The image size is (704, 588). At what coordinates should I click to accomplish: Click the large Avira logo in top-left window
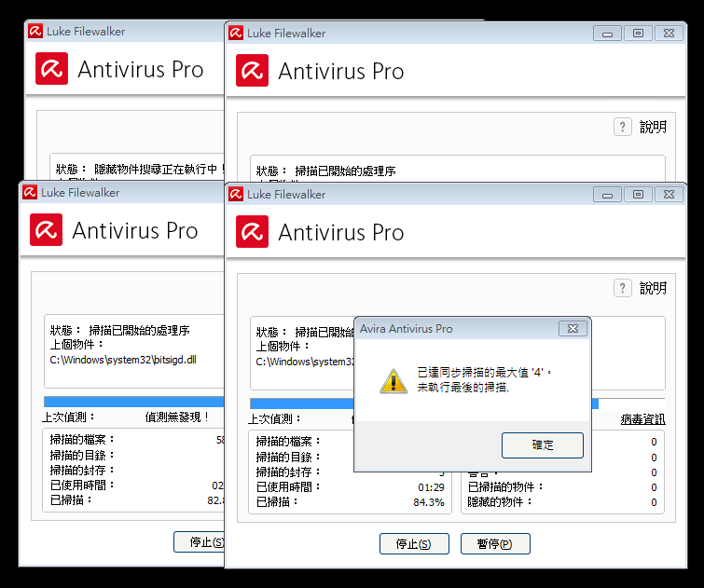[x=52, y=69]
